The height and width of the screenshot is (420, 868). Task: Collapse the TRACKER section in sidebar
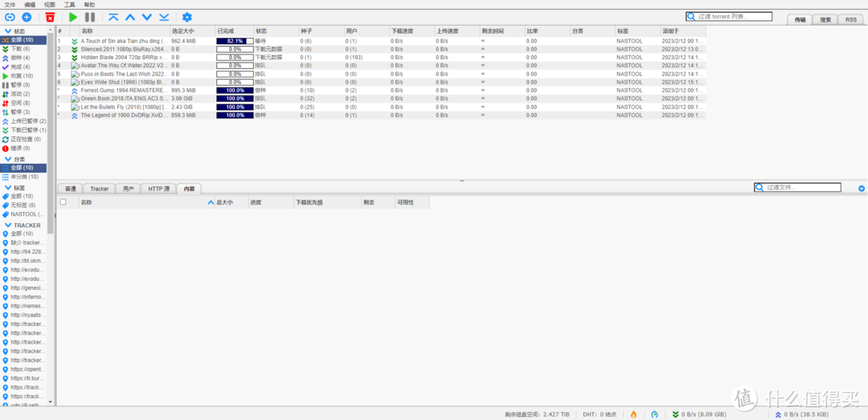[9, 225]
